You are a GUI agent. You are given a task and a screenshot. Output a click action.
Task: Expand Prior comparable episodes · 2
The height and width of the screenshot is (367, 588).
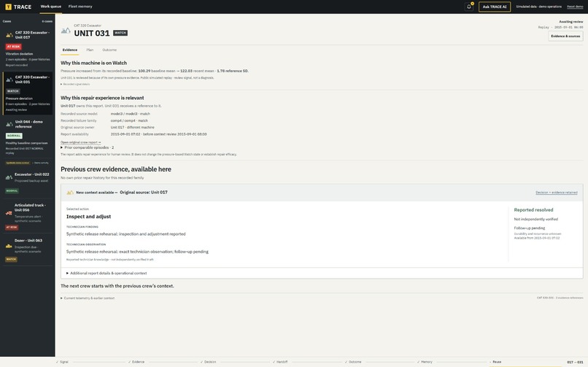(x=88, y=147)
